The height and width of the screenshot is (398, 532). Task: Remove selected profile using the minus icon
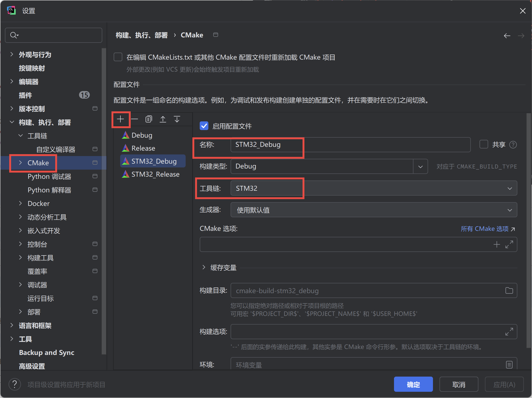pos(134,119)
